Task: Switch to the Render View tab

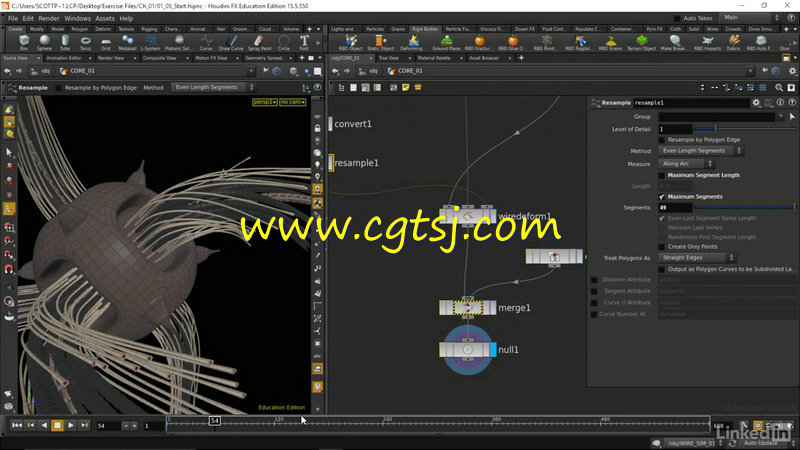Action: pos(111,58)
